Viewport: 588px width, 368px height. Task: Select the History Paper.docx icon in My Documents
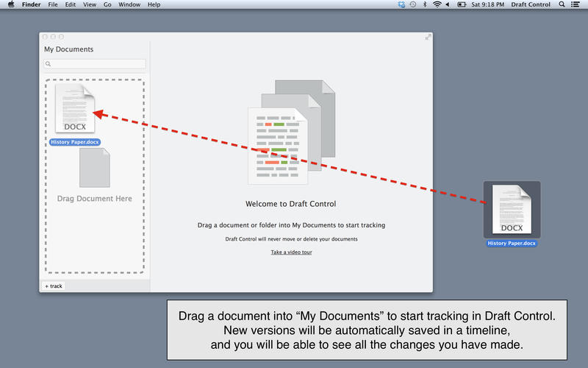click(75, 110)
